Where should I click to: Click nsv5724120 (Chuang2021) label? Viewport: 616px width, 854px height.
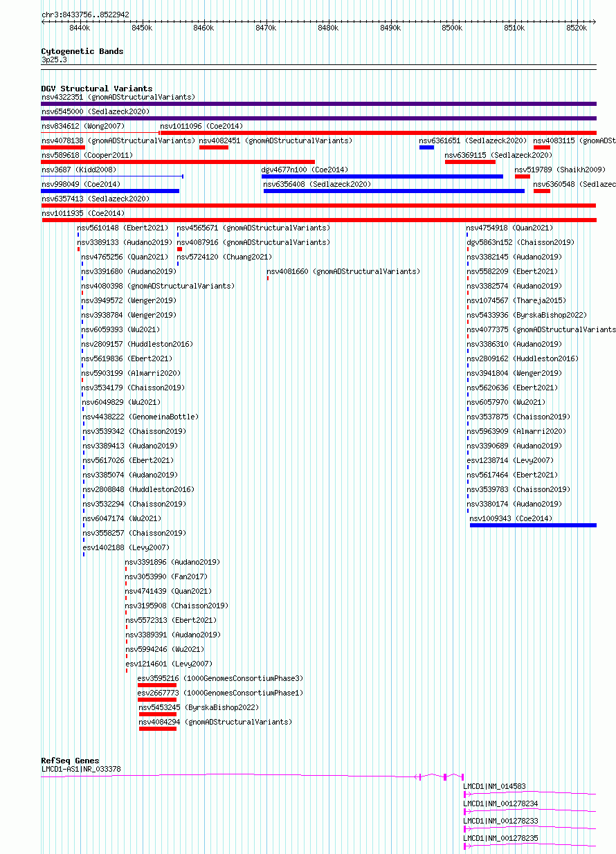(x=224, y=257)
